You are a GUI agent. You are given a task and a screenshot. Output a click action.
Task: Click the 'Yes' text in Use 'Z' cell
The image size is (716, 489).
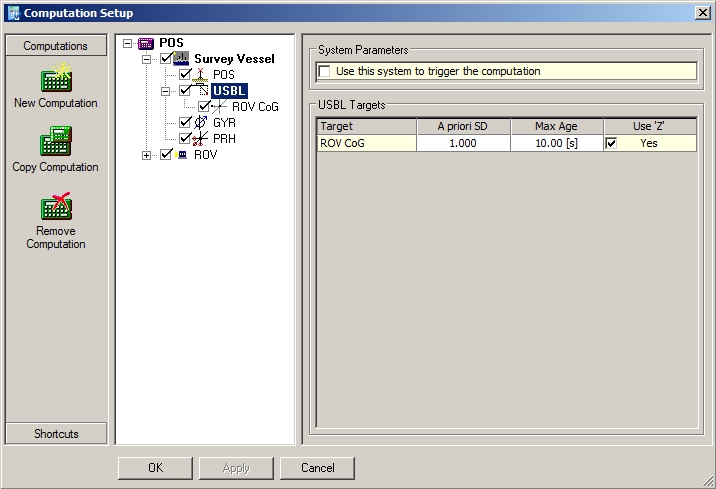point(649,143)
